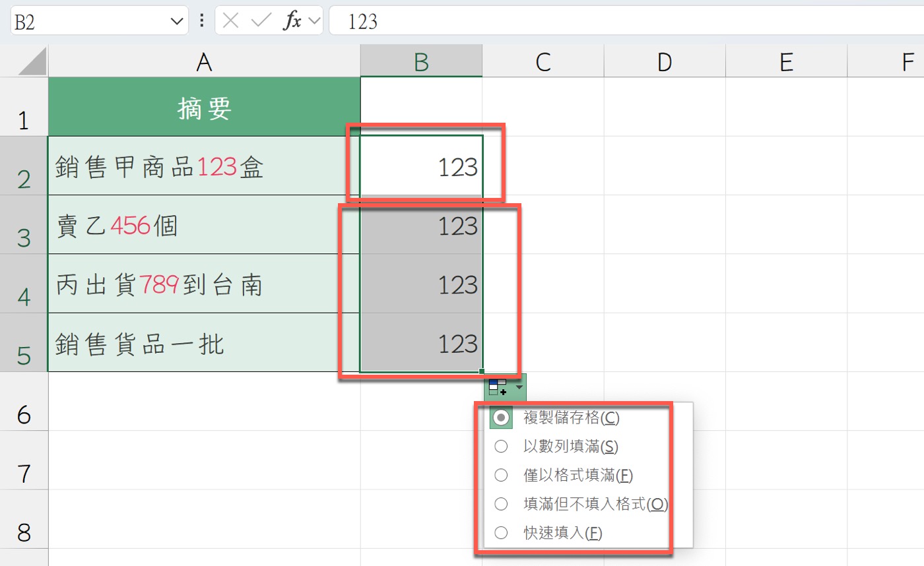Click the Auto Fill Options icon below B5
The height and width of the screenshot is (566, 924).
(498, 388)
